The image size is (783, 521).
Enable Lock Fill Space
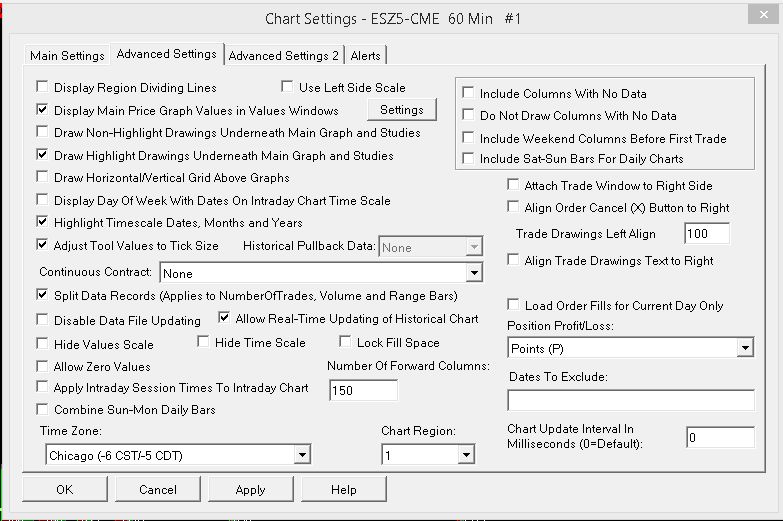point(345,342)
